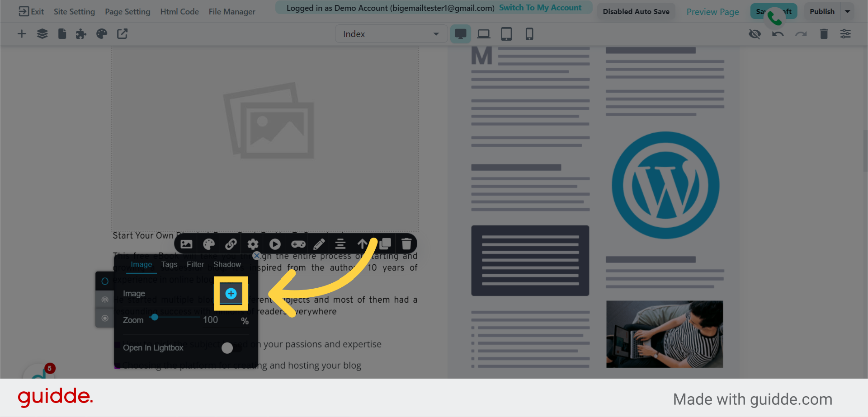
Task: Select the circle side tab of panel
Action: [x=105, y=281]
